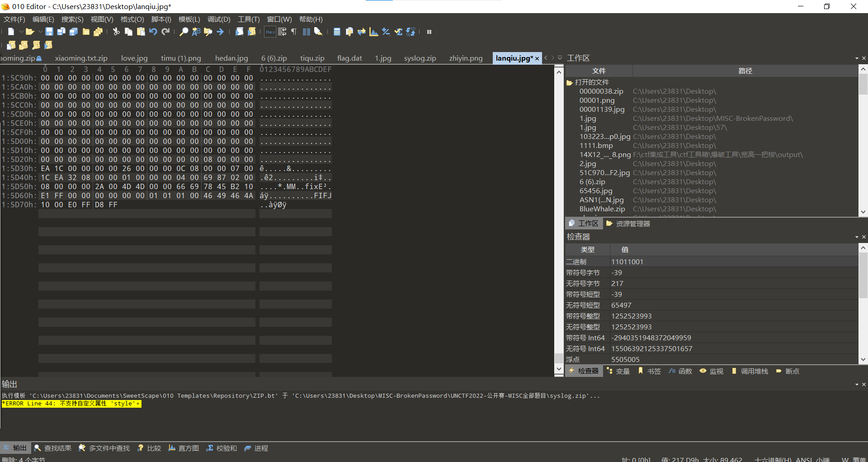Click the Find in Files icon
Screen dimensions: 868x462
pyautogui.click(x=208, y=32)
